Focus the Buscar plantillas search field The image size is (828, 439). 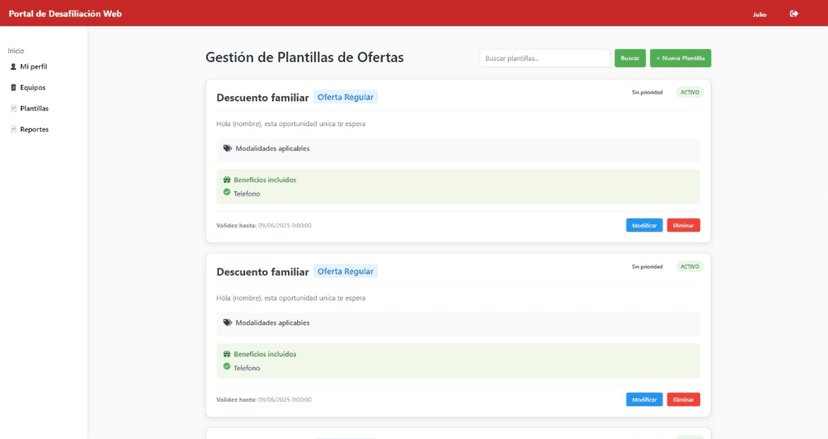click(x=544, y=58)
